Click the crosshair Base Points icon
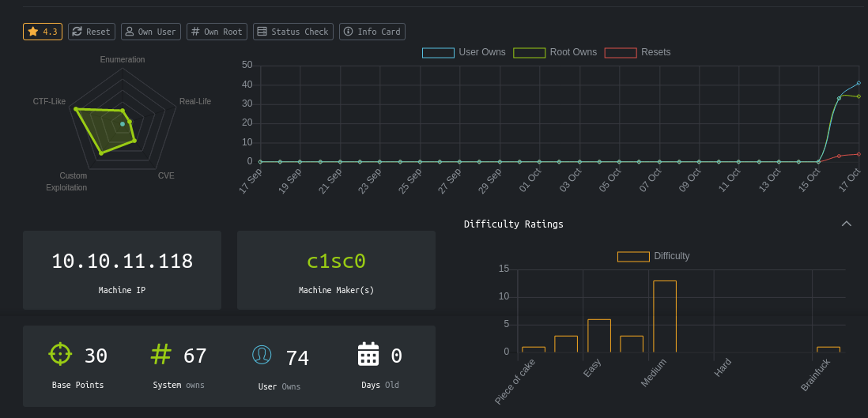Screen dimensions: 868x418 (x=60, y=354)
